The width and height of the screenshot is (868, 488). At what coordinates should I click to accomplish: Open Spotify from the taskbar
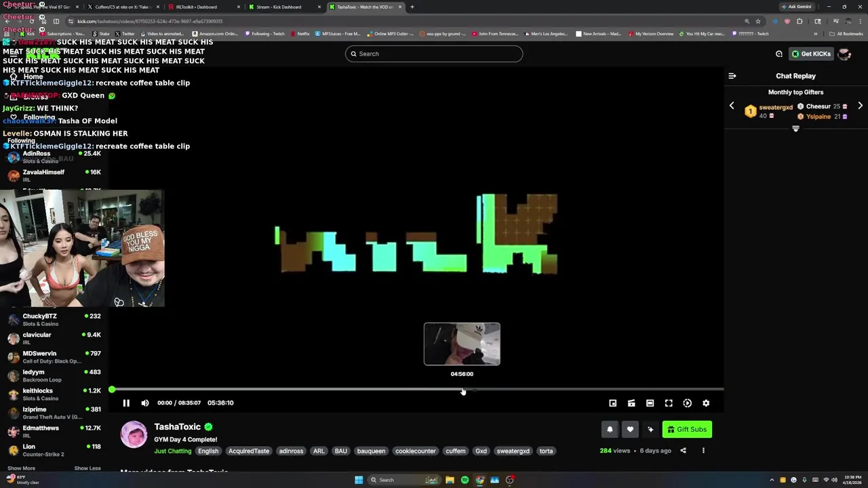[465, 480]
